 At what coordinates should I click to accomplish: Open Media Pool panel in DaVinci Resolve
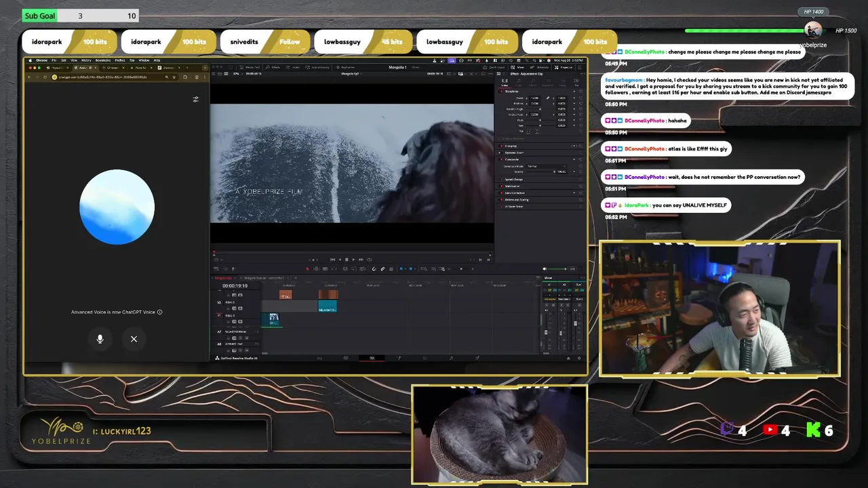pyautogui.click(x=249, y=67)
